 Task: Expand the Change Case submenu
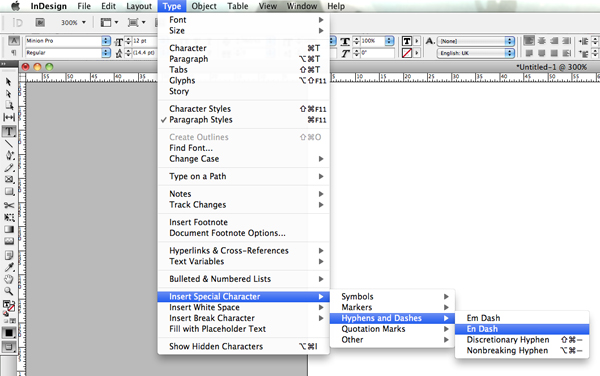[243, 159]
